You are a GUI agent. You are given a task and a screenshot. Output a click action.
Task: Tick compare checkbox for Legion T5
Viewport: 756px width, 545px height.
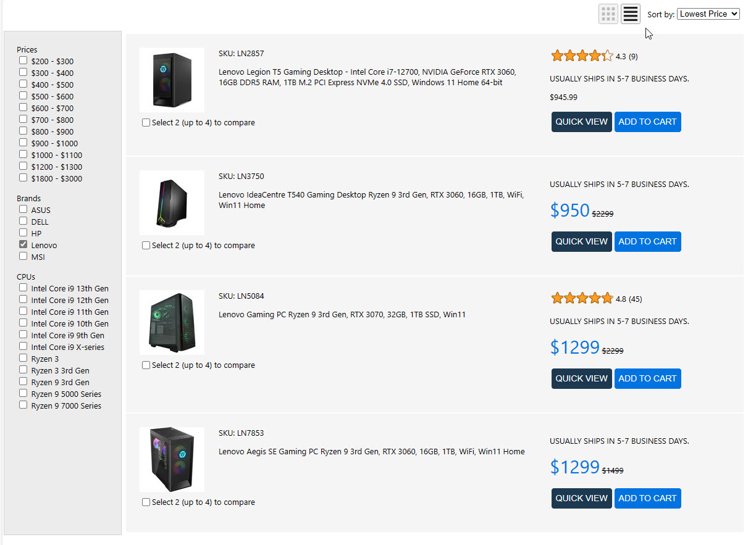[x=146, y=122]
